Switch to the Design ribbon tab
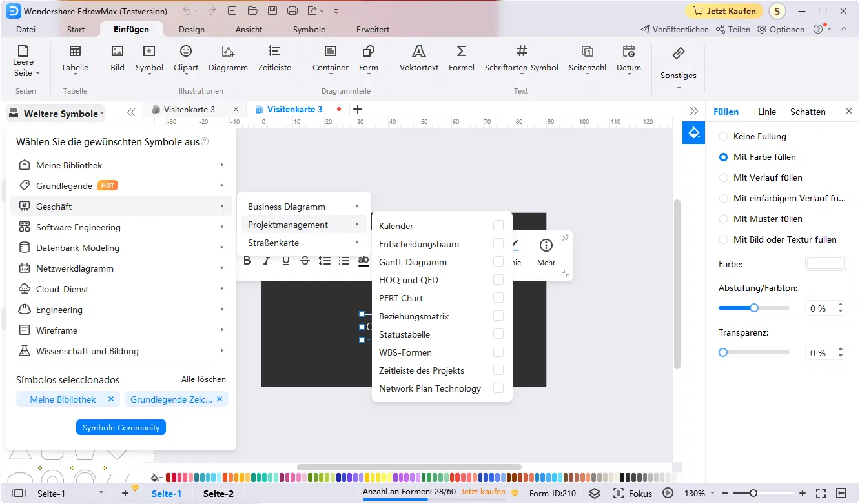Screen dimensions: 860x504 pos(191,30)
